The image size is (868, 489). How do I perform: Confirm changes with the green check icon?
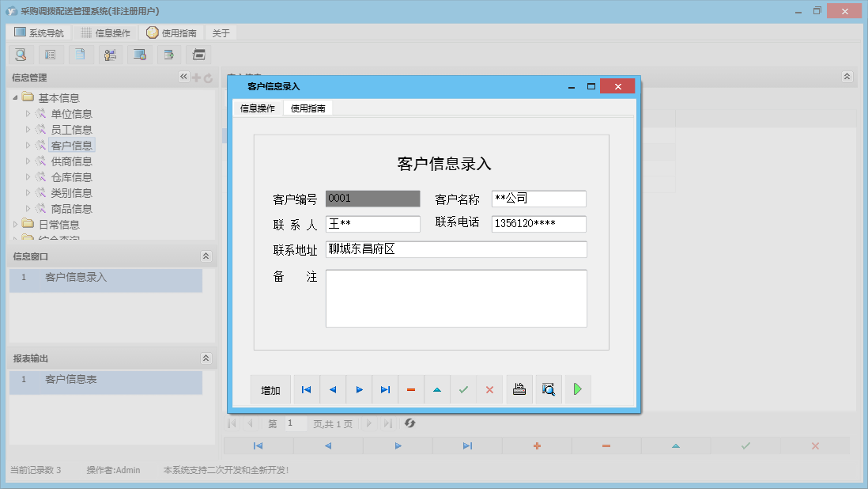(463, 389)
